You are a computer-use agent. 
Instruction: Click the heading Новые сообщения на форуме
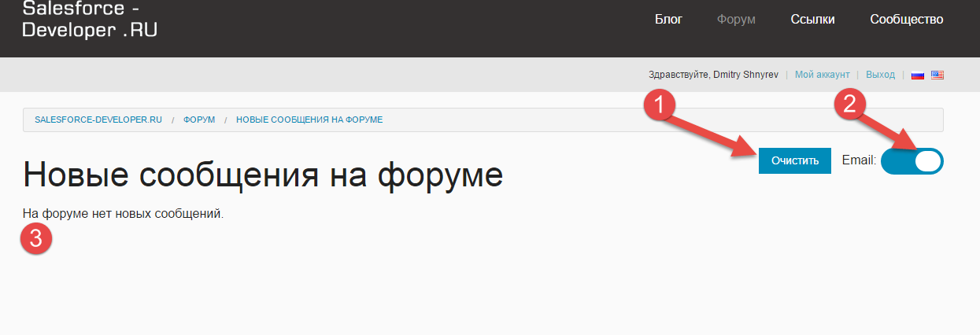[x=263, y=175]
